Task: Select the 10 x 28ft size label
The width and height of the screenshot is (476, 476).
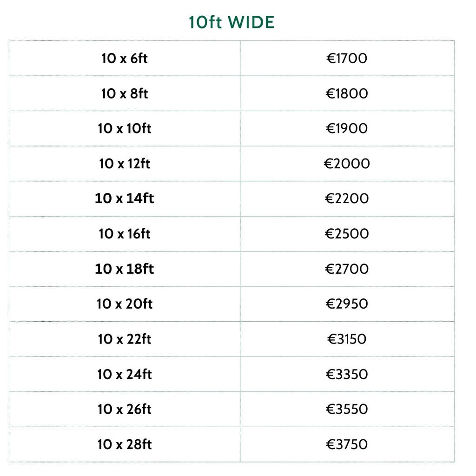Action: [125, 444]
